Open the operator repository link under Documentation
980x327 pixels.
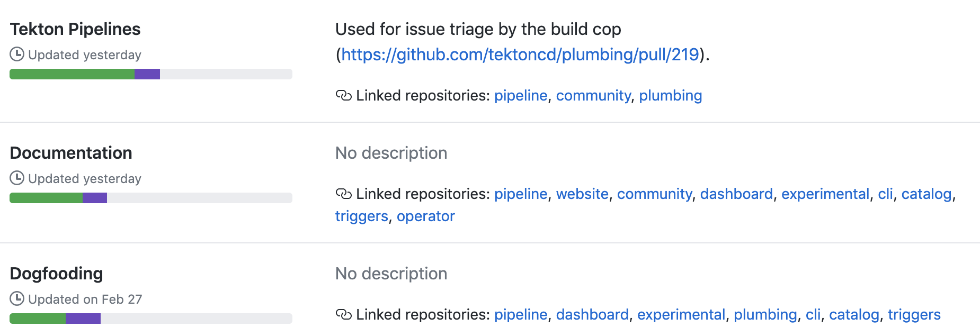point(425,216)
